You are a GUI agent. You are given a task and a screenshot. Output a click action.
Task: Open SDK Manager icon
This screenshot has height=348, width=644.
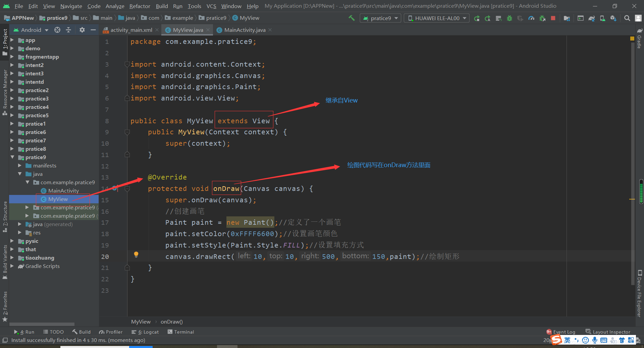click(x=613, y=18)
